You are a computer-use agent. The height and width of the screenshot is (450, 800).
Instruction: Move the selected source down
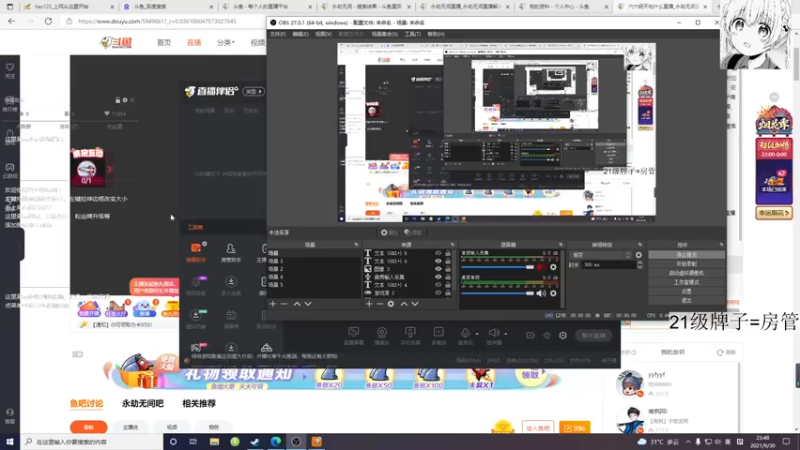pyautogui.click(x=415, y=304)
